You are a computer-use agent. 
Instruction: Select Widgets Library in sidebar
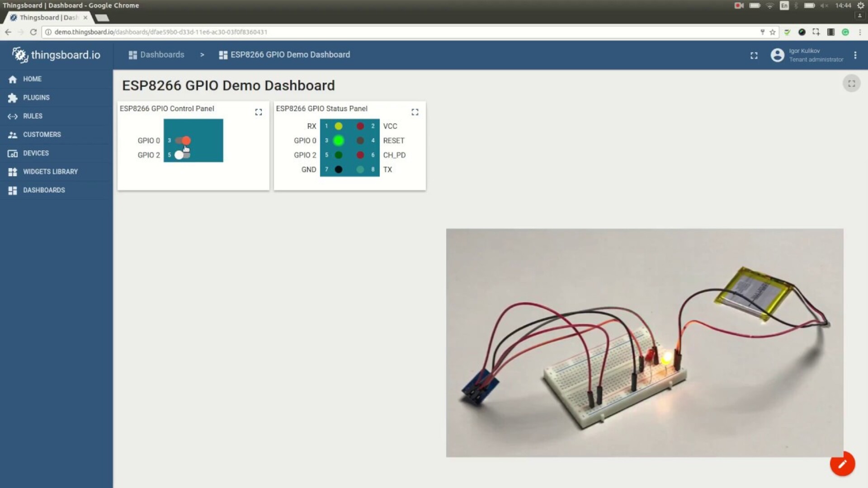50,171
